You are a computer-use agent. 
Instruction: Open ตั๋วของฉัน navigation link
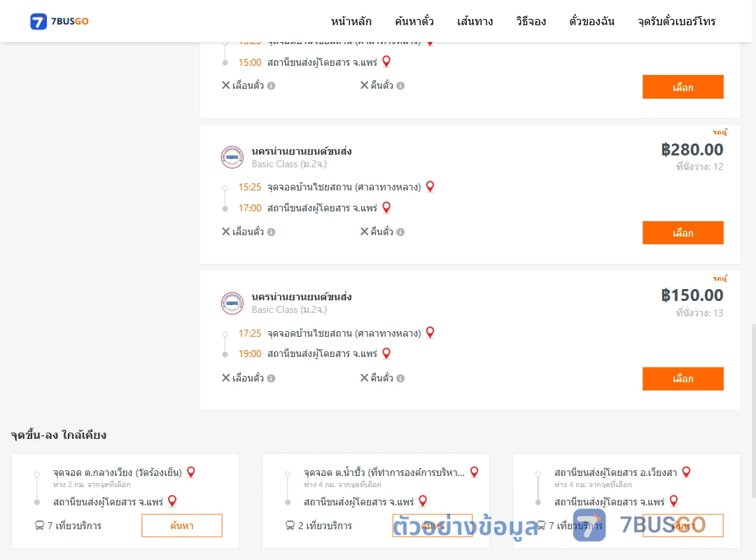[x=591, y=21]
